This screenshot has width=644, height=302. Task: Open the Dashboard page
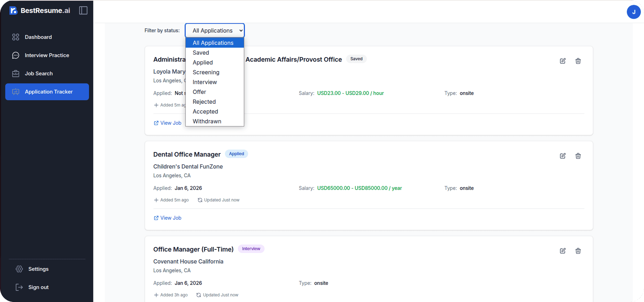(47, 37)
